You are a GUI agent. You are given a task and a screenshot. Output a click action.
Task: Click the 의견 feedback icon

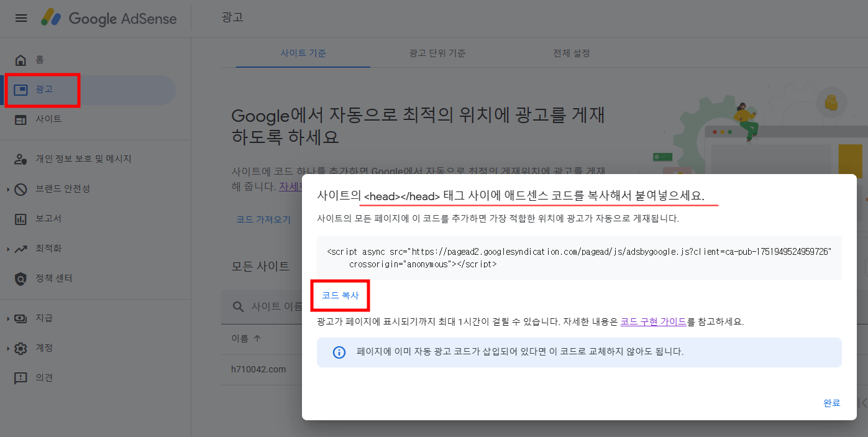pos(21,378)
